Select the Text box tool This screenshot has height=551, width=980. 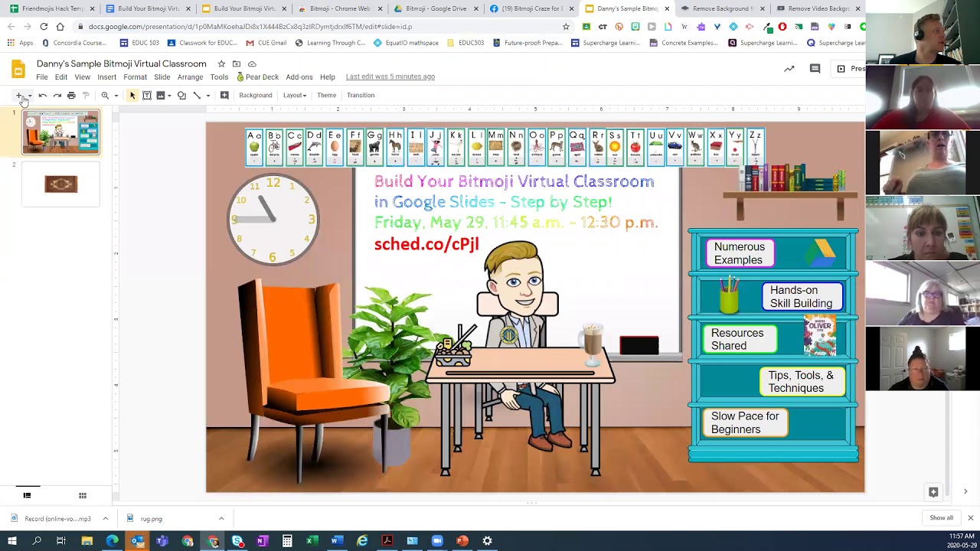(x=147, y=96)
